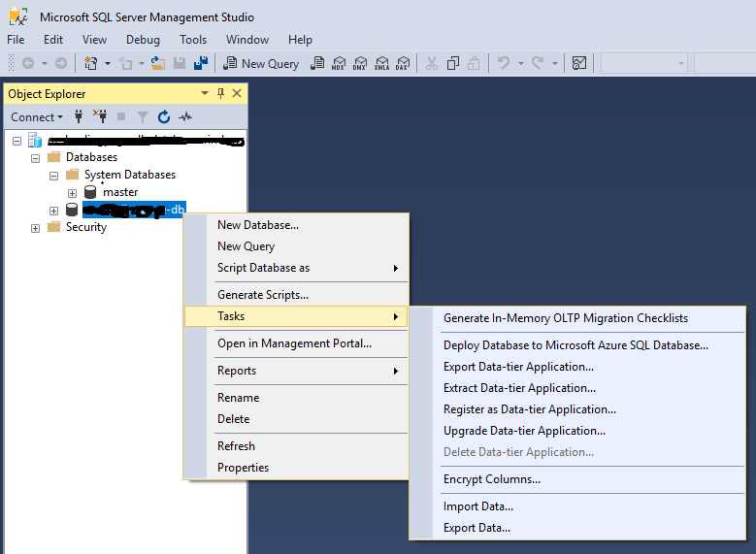This screenshot has width=756, height=554.
Task: Open the Debug menu
Action: 143,40
